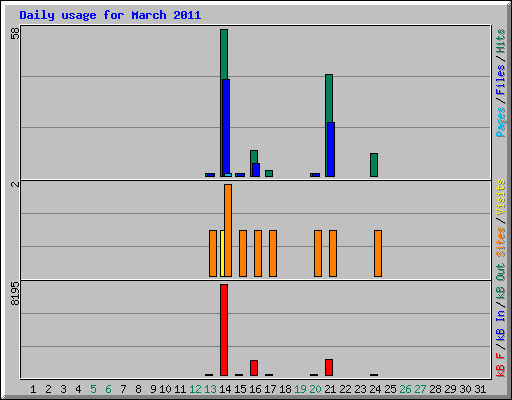Click the tallest orange Sites bar
Image resolution: width=512 pixels, height=400 pixels.
pyautogui.click(x=228, y=231)
